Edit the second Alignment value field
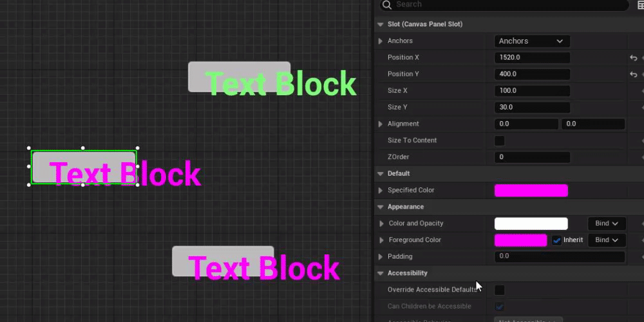The image size is (644, 322). click(593, 124)
